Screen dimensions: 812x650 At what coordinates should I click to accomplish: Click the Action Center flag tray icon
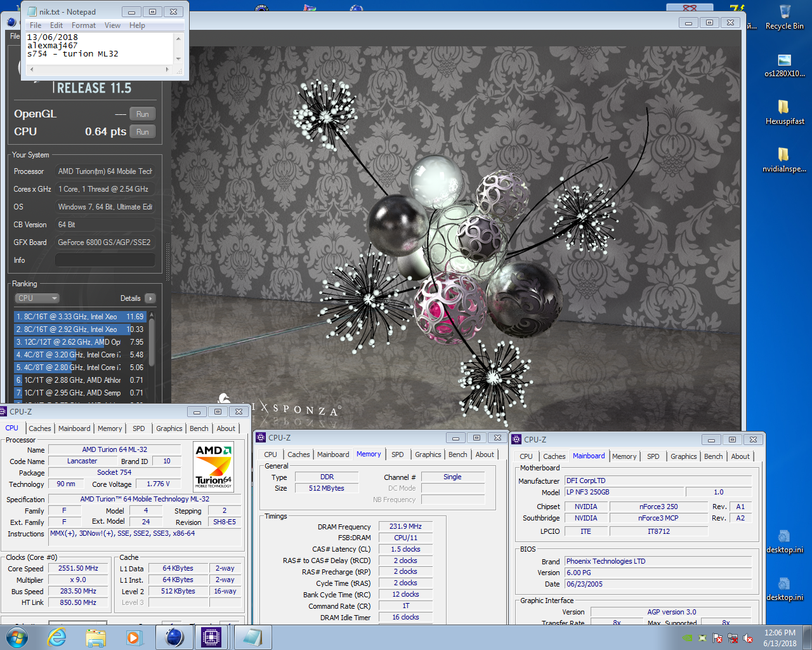[x=717, y=638]
